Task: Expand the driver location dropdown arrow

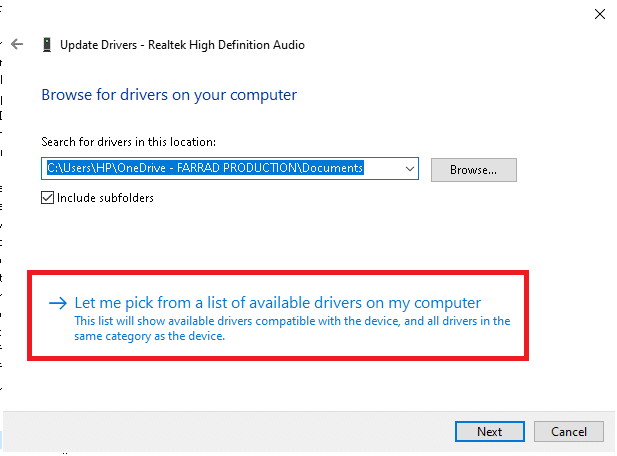Action: [408, 169]
